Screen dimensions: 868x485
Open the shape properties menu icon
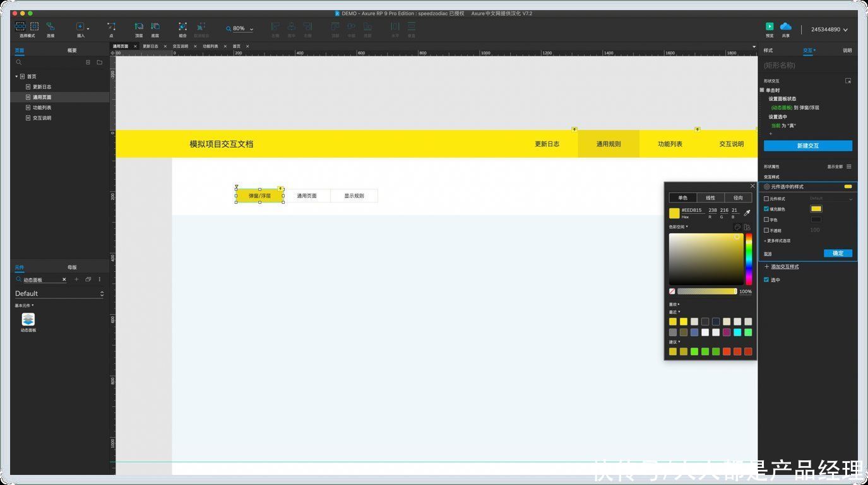click(x=849, y=167)
